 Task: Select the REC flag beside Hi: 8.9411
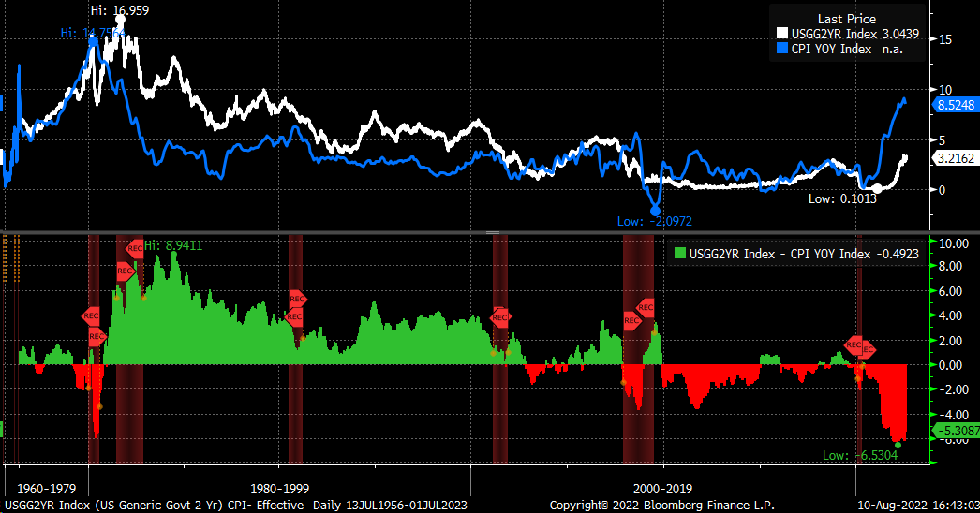pyautogui.click(x=134, y=248)
